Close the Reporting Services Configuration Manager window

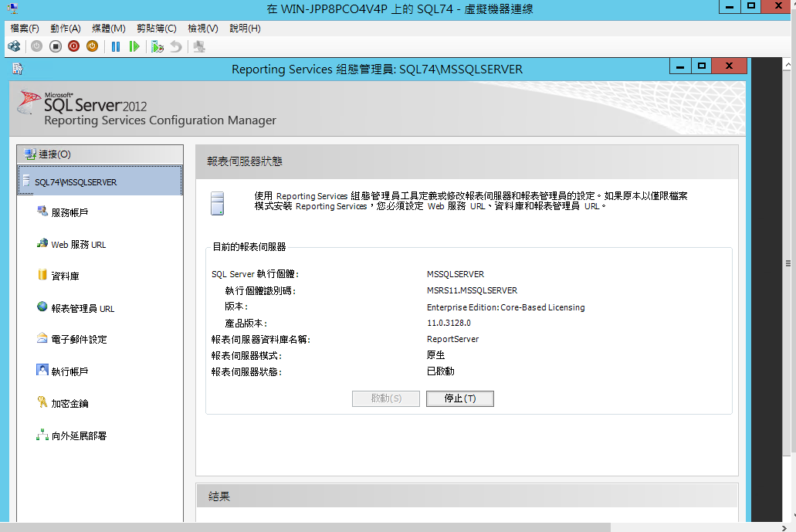point(729,66)
